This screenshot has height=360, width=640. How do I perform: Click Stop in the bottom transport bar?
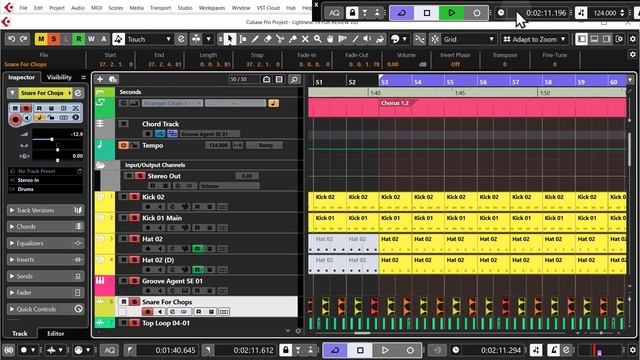coord(360,350)
